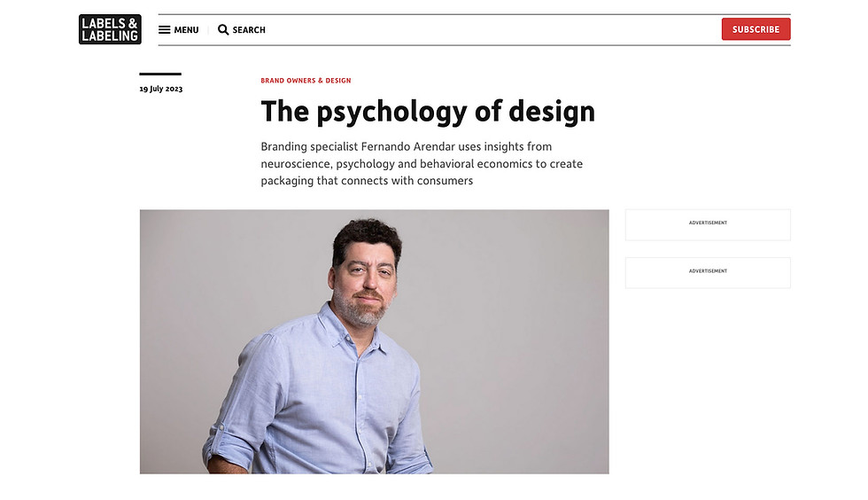The height and width of the screenshot is (500, 868).
Task: Select the MENU text label
Action: pos(186,30)
